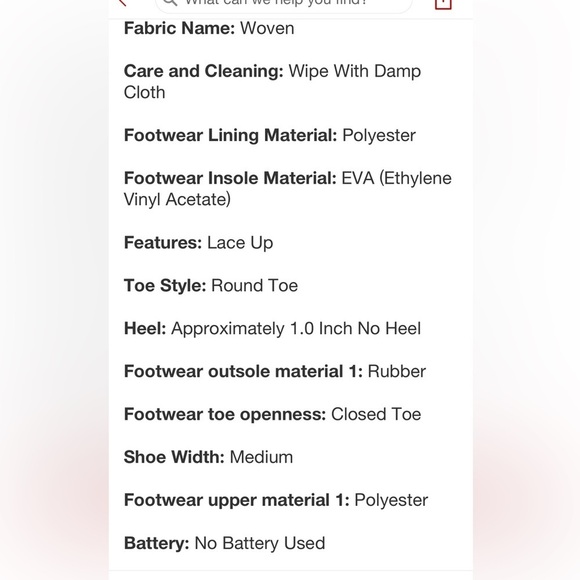Tap the red back arrow icon

pos(122,2)
